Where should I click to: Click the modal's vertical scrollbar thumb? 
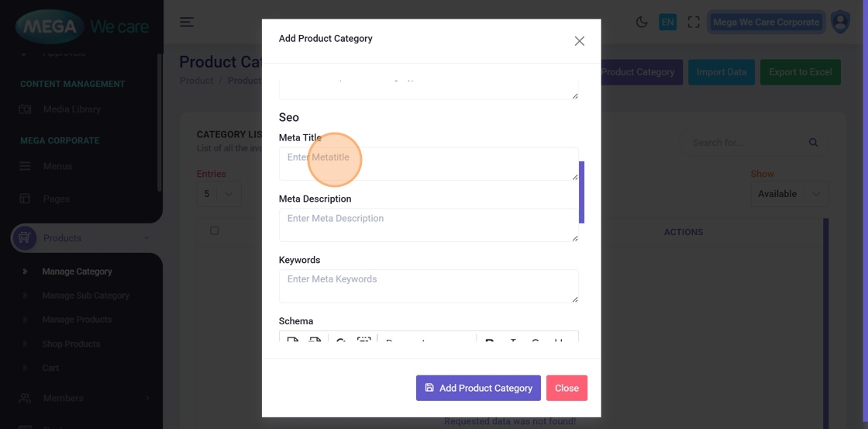click(x=582, y=192)
